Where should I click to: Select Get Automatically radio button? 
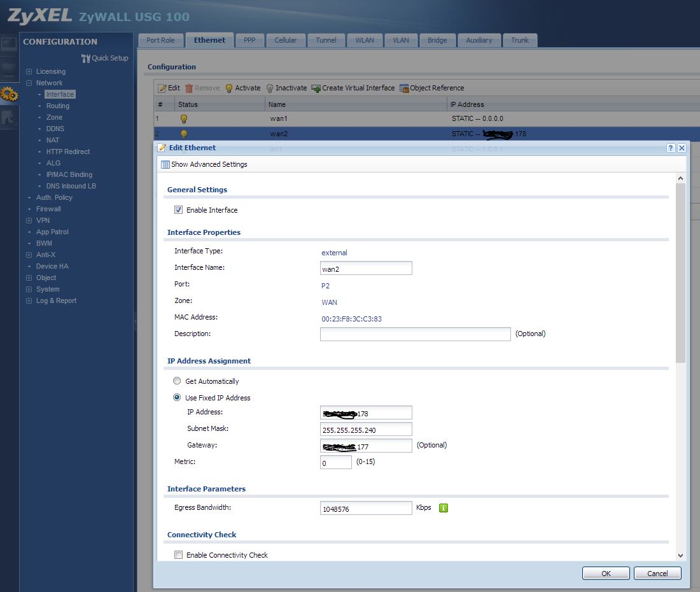tap(177, 381)
